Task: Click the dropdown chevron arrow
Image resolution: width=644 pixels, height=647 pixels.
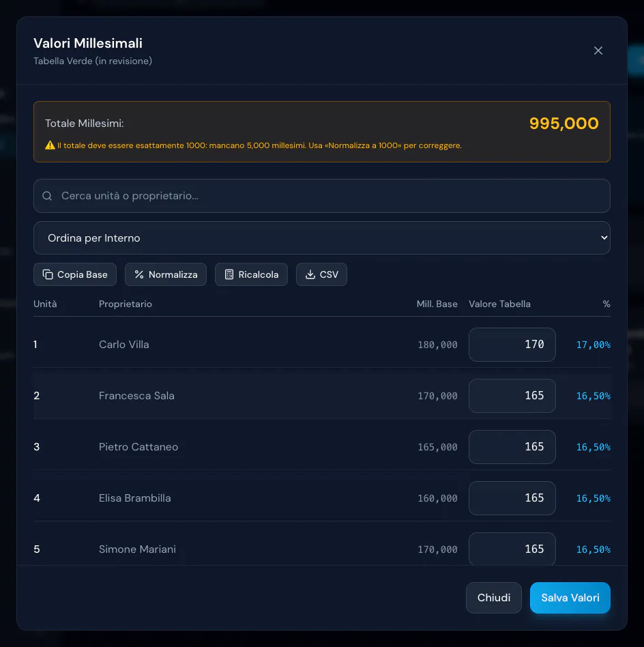Action: click(x=604, y=238)
